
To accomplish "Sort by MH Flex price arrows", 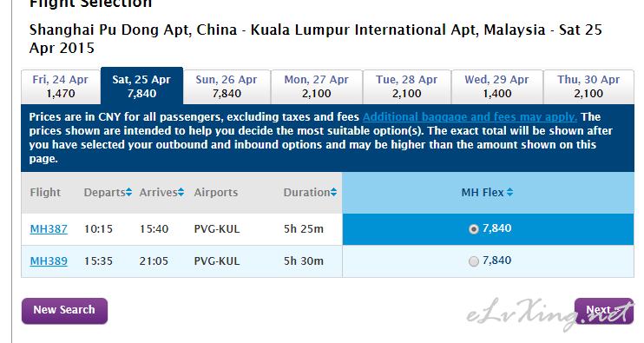I will [509, 192].
